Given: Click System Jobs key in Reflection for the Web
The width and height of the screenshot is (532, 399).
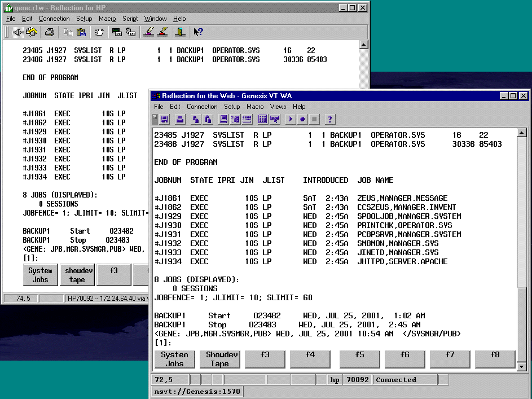Looking at the screenshot, I should click(174, 359).
